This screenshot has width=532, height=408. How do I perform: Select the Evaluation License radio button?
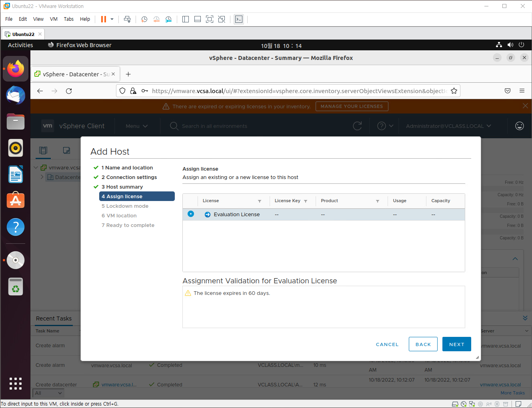(x=191, y=214)
